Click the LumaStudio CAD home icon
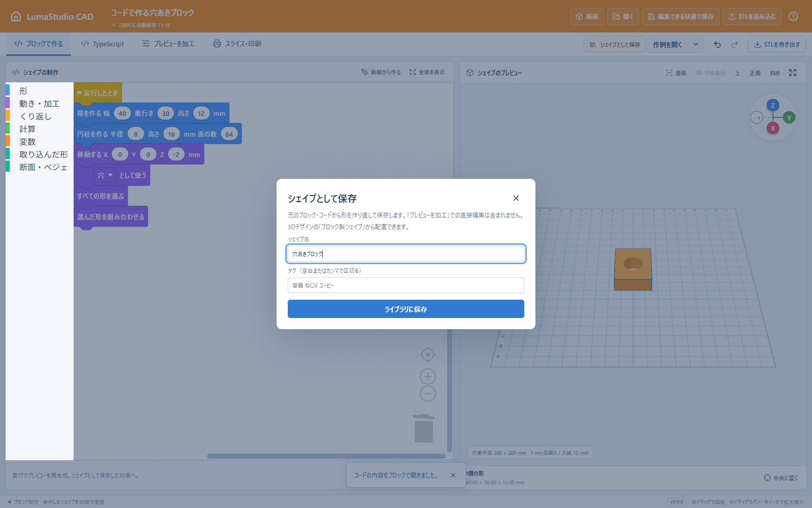The height and width of the screenshot is (508, 812). click(16, 16)
